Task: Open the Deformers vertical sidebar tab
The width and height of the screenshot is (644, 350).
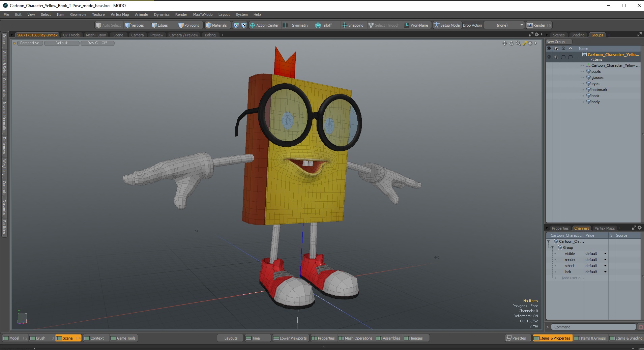Action: tap(4, 146)
